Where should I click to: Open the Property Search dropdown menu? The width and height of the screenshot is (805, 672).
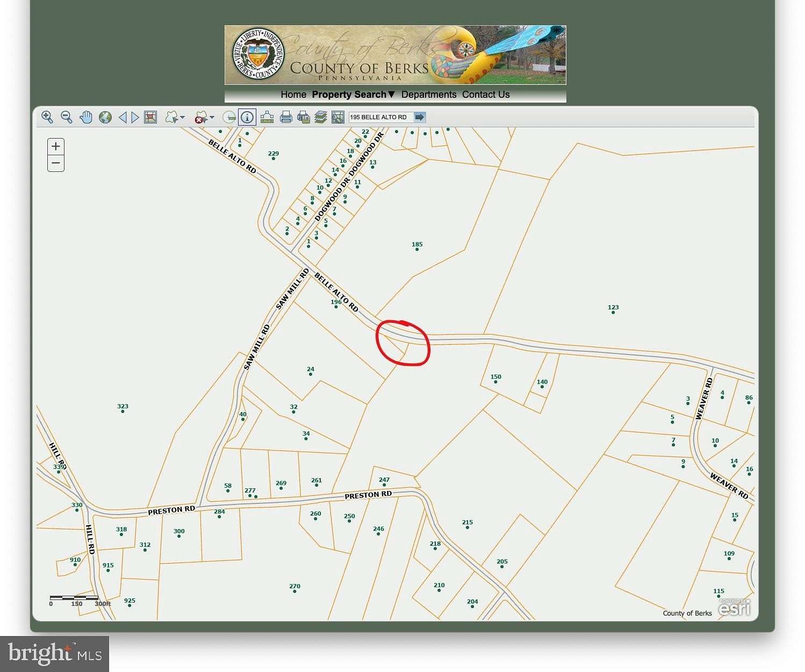pos(354,95)
